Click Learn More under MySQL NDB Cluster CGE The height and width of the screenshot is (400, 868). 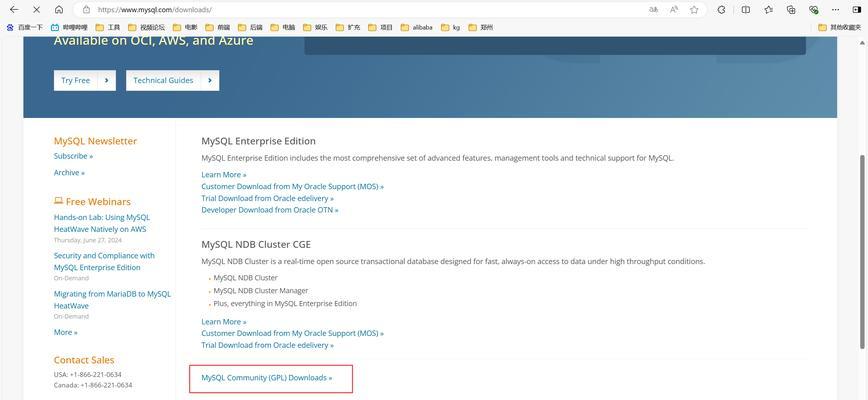[224, 321]
